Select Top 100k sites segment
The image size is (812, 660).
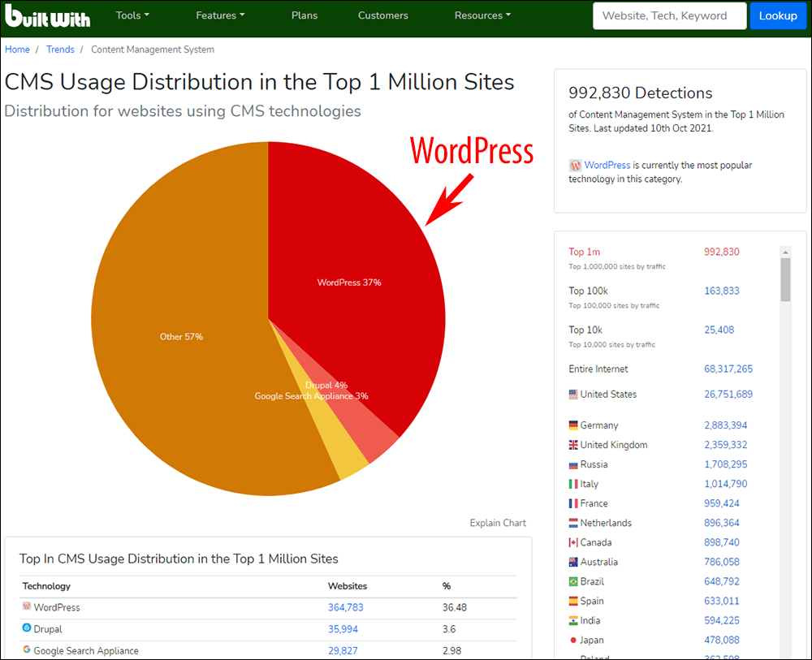tap(588, 291)
